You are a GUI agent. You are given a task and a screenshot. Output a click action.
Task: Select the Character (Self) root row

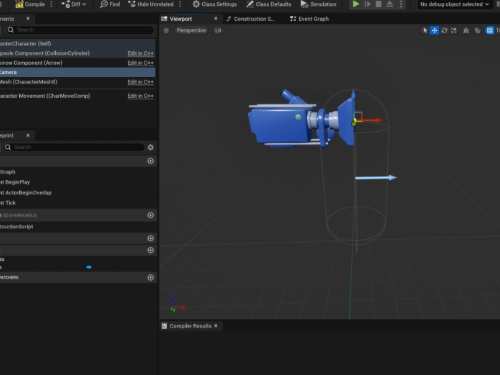click(77, 44)
